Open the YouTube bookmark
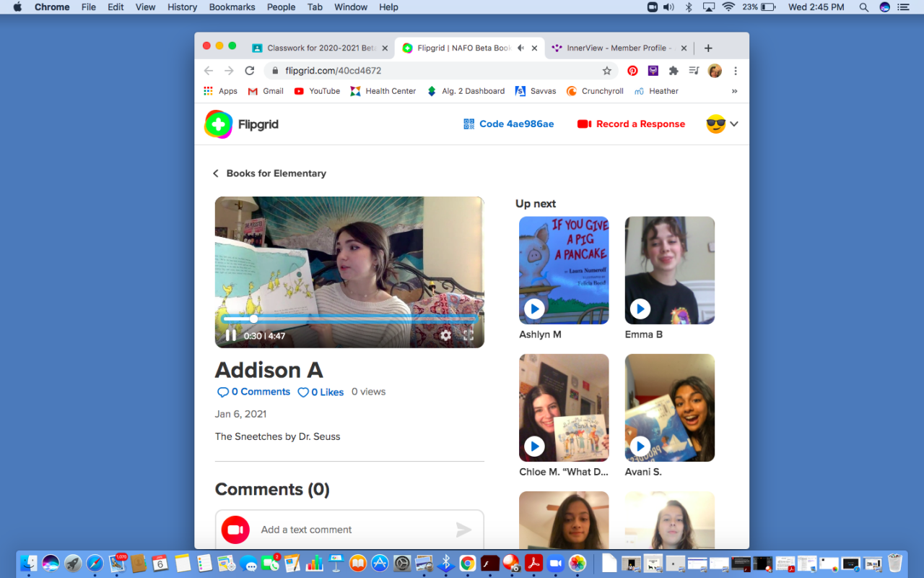 click(x=317, y=91)
